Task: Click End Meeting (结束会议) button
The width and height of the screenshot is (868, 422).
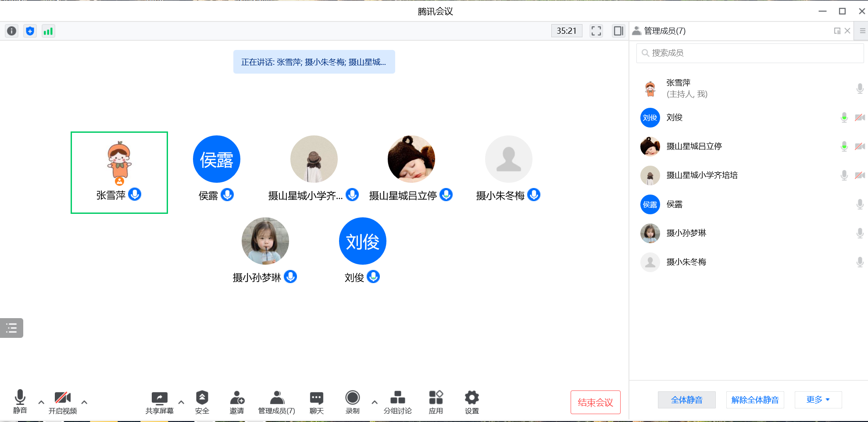Action: point(595,402)
